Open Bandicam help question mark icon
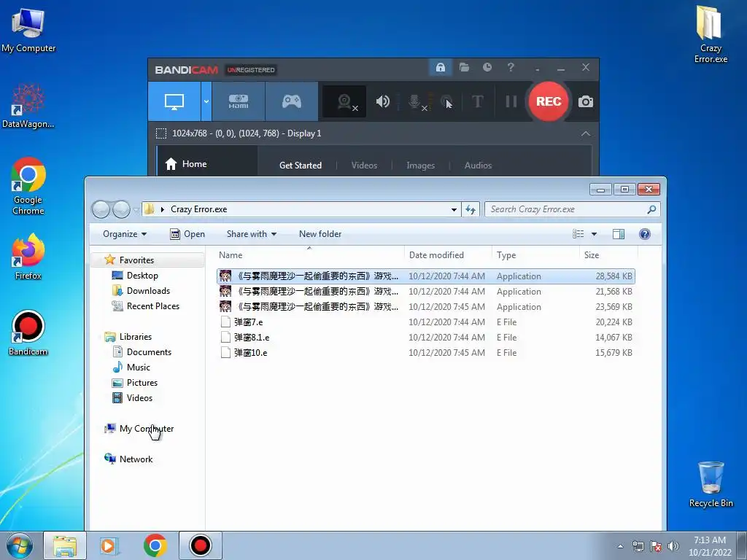747x560 pixels. [511, 67]
